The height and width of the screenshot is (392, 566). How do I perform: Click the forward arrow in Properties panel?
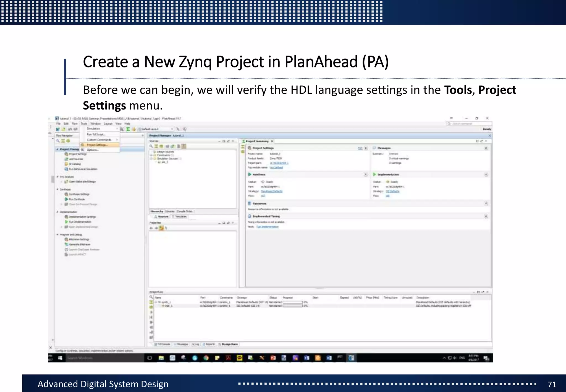click(156, 228)
